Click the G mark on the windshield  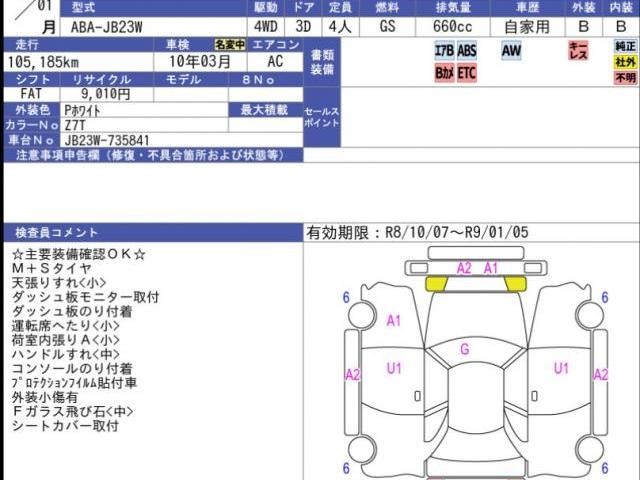point(464,349)
